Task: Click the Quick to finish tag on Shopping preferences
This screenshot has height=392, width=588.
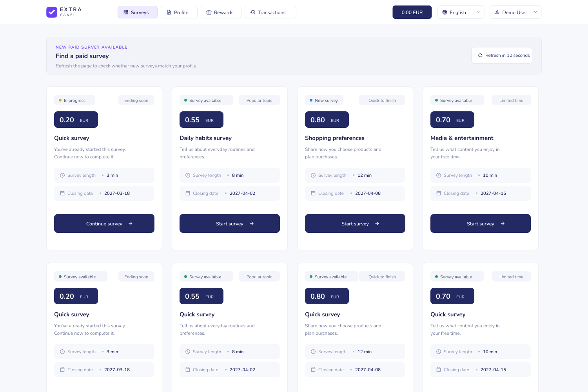Action: click(x=382, y=100)
